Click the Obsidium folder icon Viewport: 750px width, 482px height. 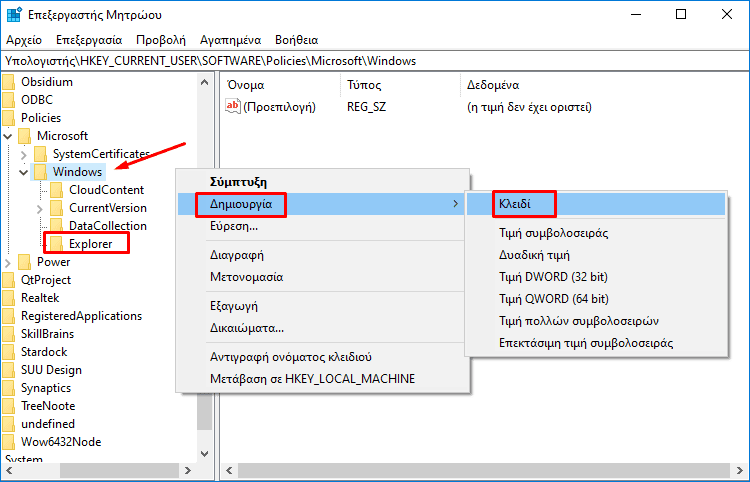8,82
